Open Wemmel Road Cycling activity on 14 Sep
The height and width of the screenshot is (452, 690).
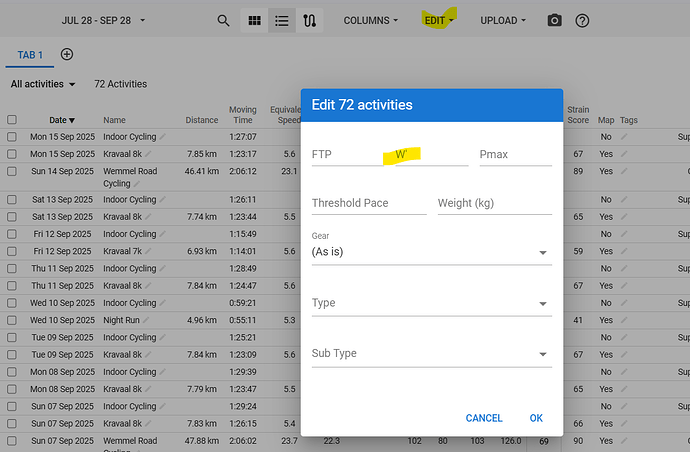coord(130,177)
